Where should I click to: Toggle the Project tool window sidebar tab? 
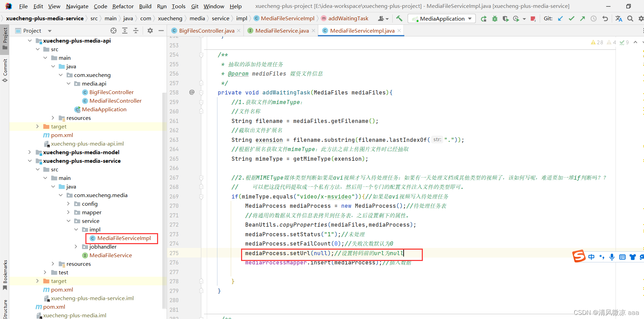(5, 38)
